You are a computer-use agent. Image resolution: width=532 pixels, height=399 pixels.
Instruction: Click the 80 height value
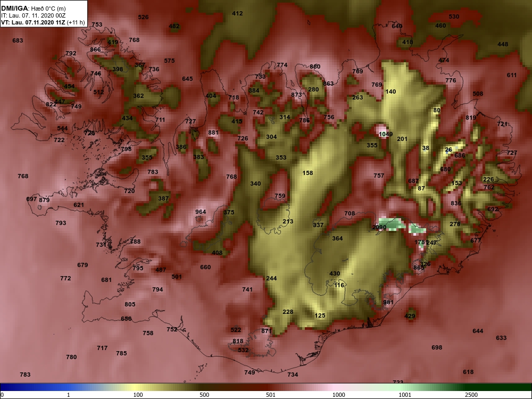[437, 110]
